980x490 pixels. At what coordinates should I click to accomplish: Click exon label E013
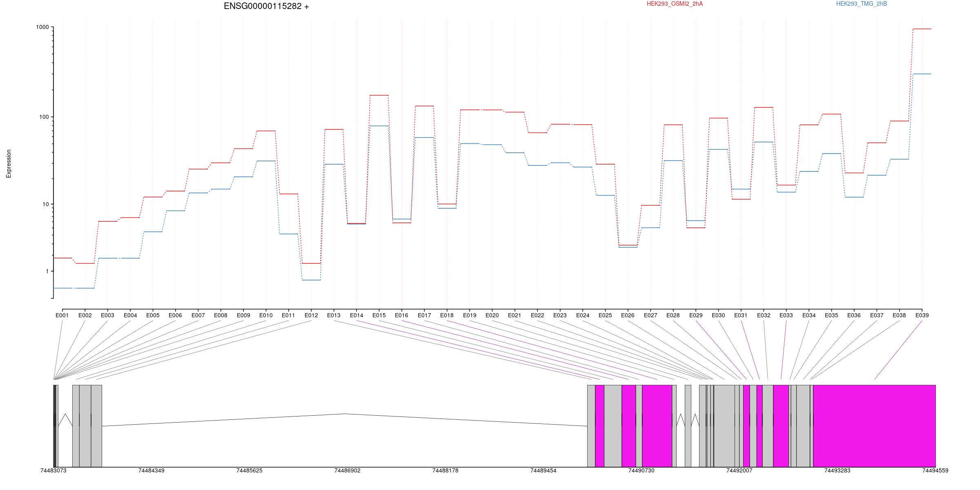tap(334, 315)
